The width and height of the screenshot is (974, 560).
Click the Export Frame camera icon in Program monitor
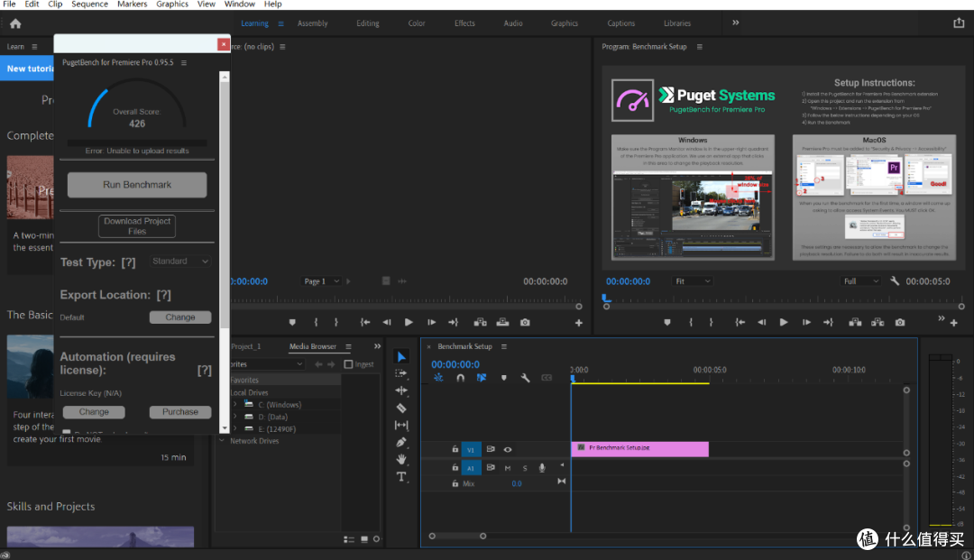[x=899, y=322]
